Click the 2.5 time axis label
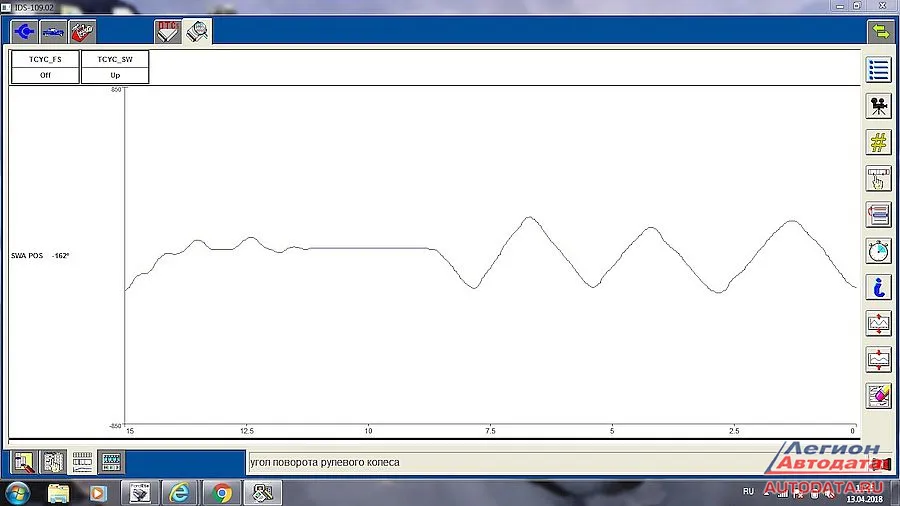 point(734,431)
